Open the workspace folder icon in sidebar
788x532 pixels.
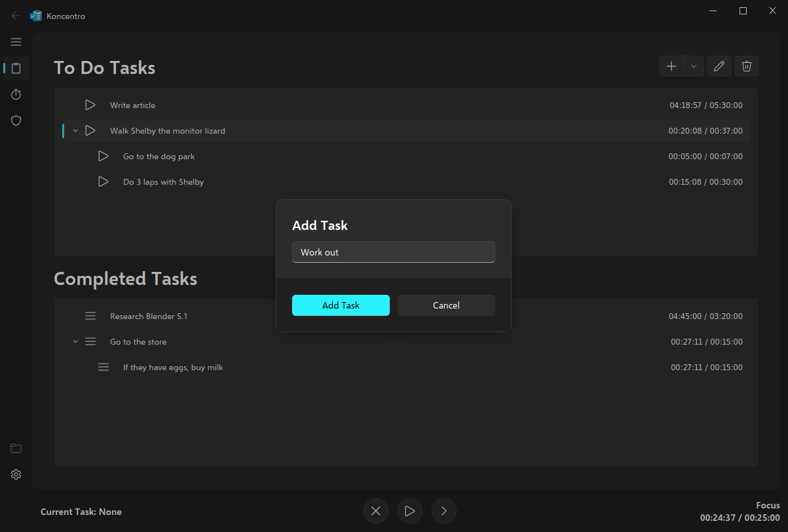(16, 448)
